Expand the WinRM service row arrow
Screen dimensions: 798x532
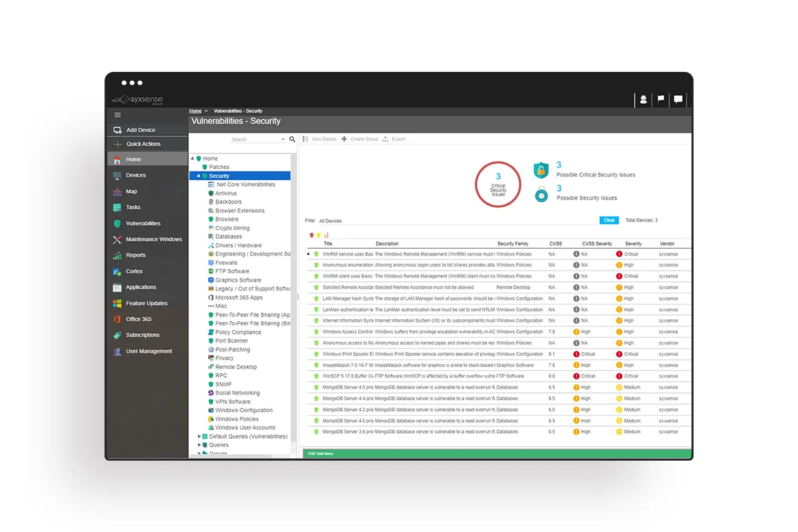coord(309,254)
